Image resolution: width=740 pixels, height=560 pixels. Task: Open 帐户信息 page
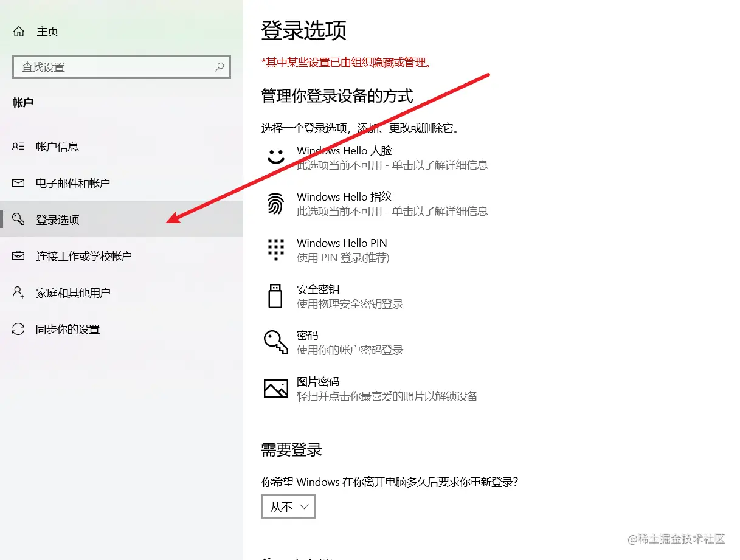122,147
